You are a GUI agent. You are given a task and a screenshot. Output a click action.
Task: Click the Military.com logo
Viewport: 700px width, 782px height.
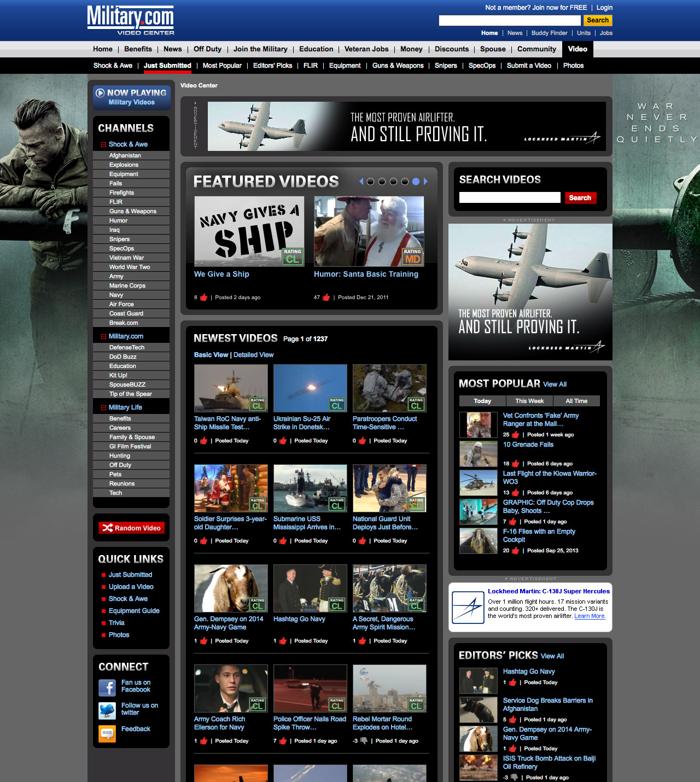pos(131,20)
